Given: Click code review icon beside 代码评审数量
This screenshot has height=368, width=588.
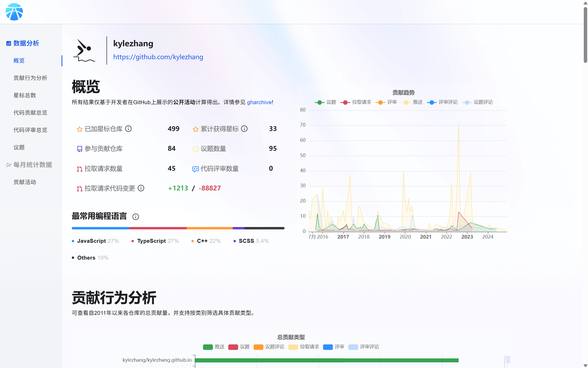Looking at the screenshot, I should point(195,169).
